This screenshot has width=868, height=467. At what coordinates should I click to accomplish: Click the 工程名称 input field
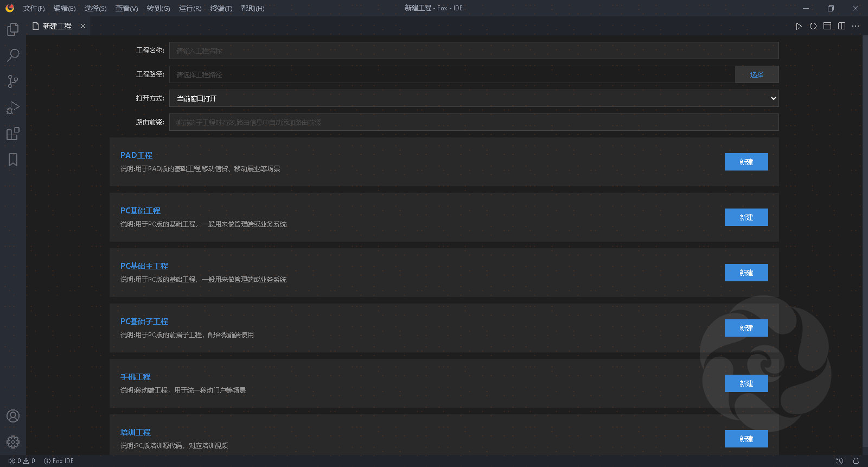[474, 51]
